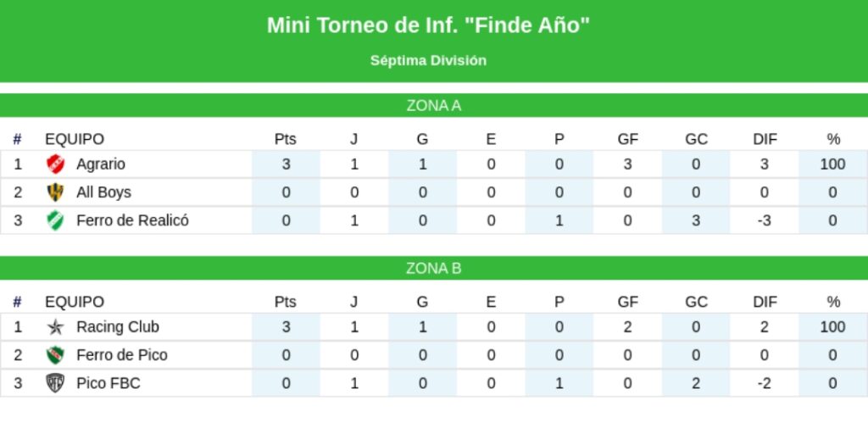Select the All Boys team name

pos(103,192)
